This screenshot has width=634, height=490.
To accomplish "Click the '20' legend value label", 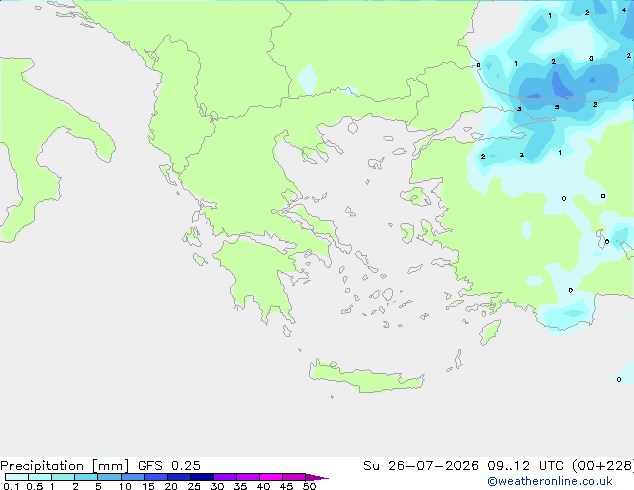I will coord(171,486).
